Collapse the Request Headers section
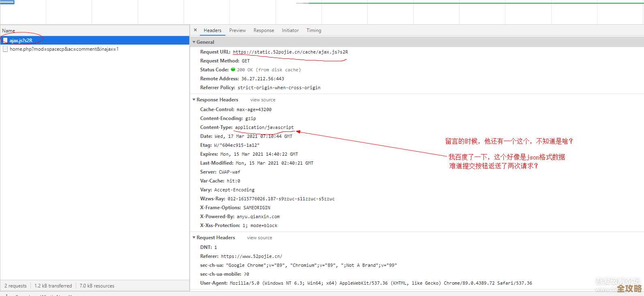 194,238
